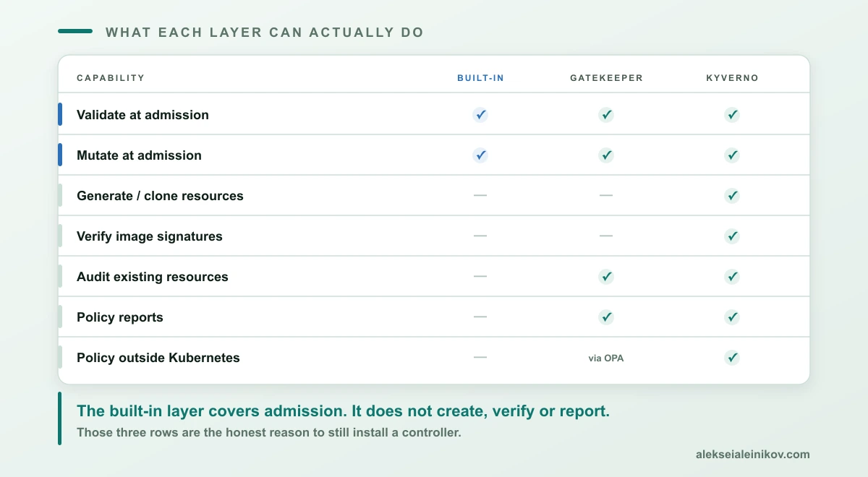Click Gatekeeper checkmark for Policy reports
This screenshot has width=868, height=477.
coord(606,317)
